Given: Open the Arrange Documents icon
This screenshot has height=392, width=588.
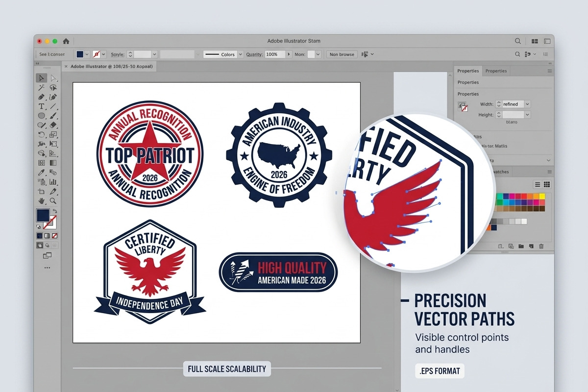Looking at the screenshot, I should coord(535,41).
